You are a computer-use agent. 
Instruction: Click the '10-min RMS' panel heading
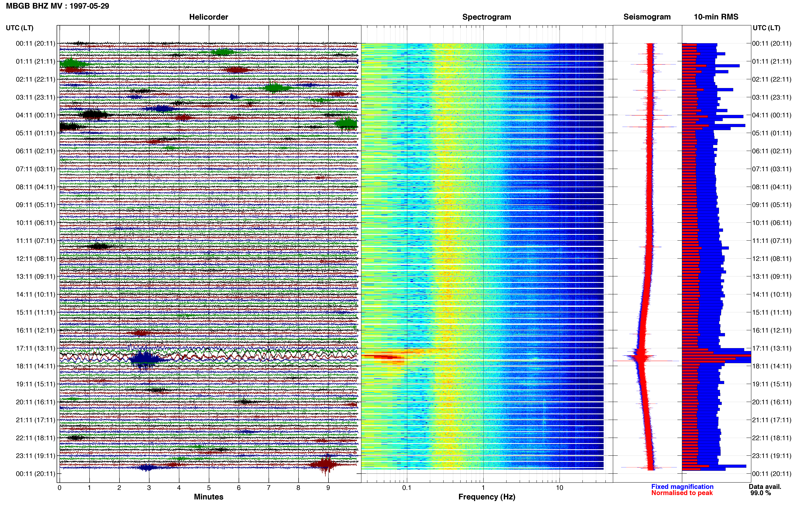tap(716, 17)
